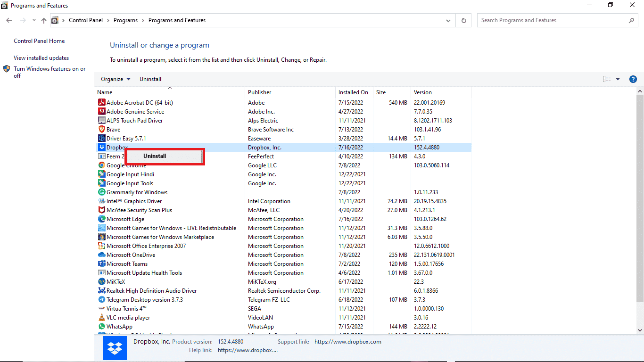Screen dimensions: 644x362
Task: Go to Programs in the breadcrumb path
Action: pyautogui.click(x=125, y=20)
